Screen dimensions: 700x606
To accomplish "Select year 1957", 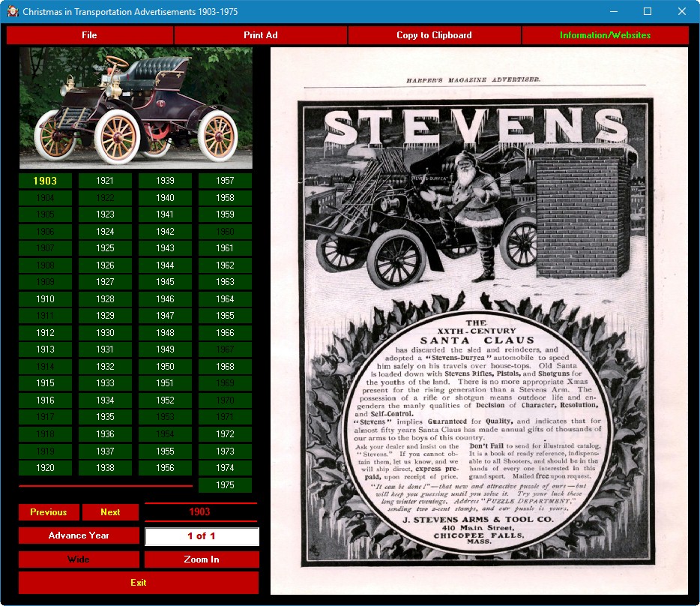I will click(x=225, y=181).
